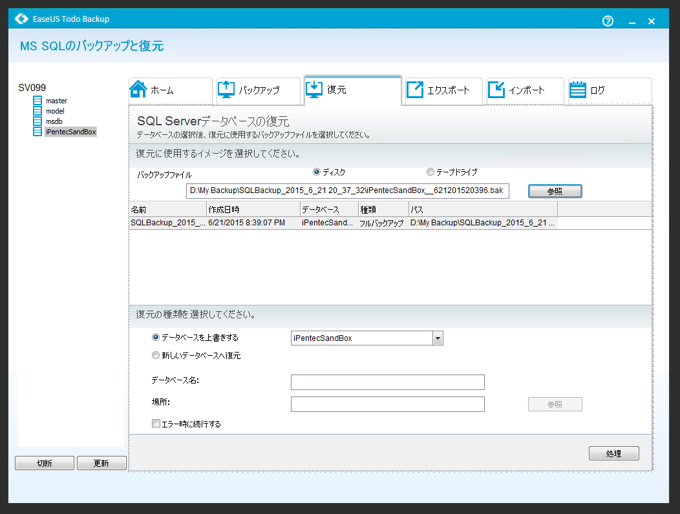Click the 切断 button

point(45,463)
